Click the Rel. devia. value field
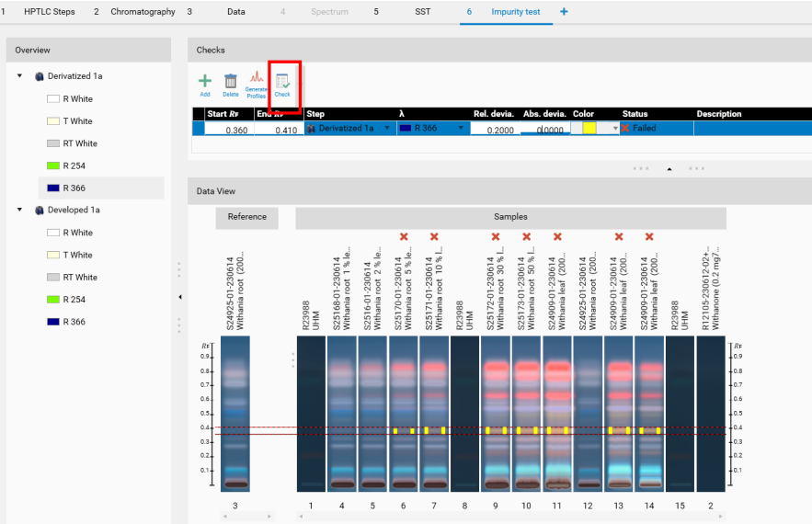The image size is (812, 524). (x=494, y=130)
